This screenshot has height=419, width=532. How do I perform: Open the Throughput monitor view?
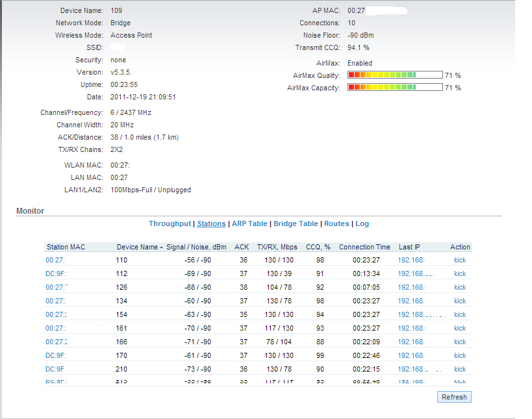[x=170, y=223]
